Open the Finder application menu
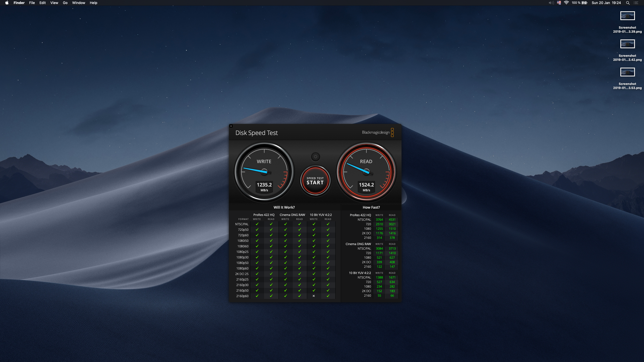644x362 pixels. click(x=19, y=3)
